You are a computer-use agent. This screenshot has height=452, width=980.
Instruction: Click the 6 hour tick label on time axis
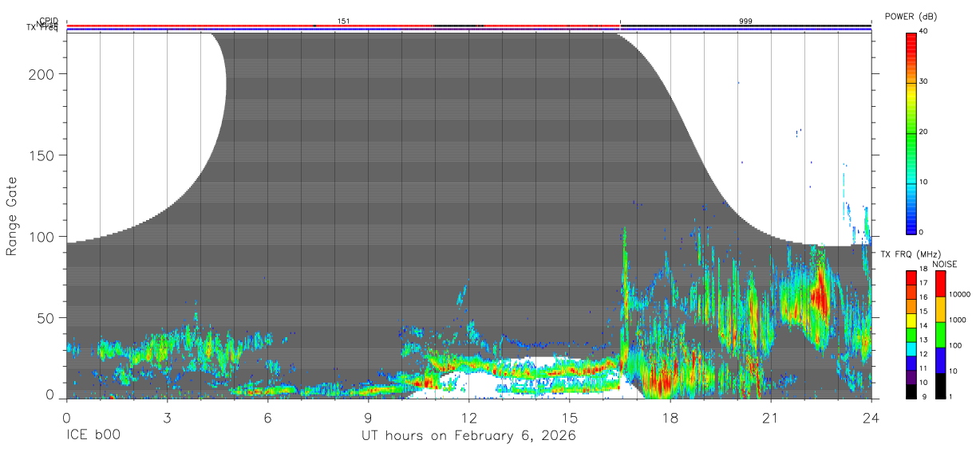pyautogui.click(x=267, y=418)
